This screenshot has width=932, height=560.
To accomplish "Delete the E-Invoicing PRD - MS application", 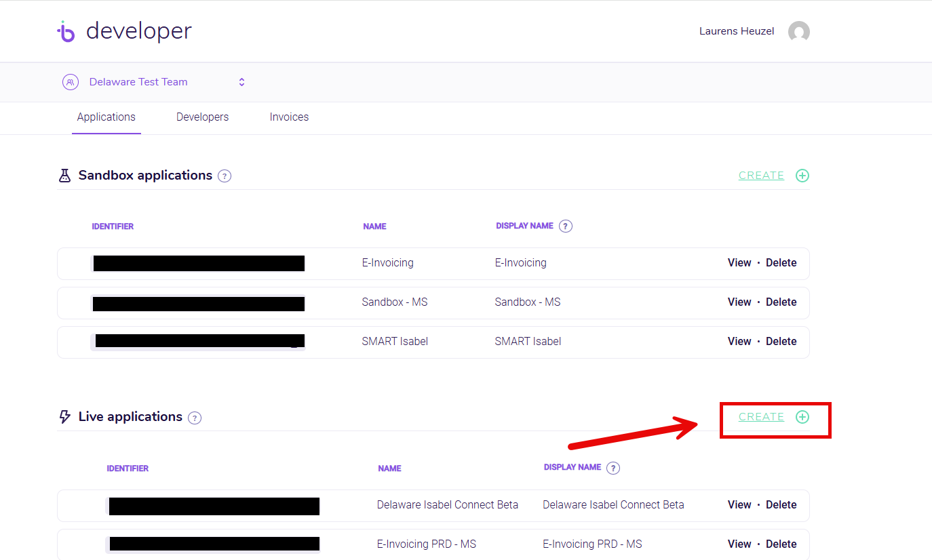I will point(781,544).
